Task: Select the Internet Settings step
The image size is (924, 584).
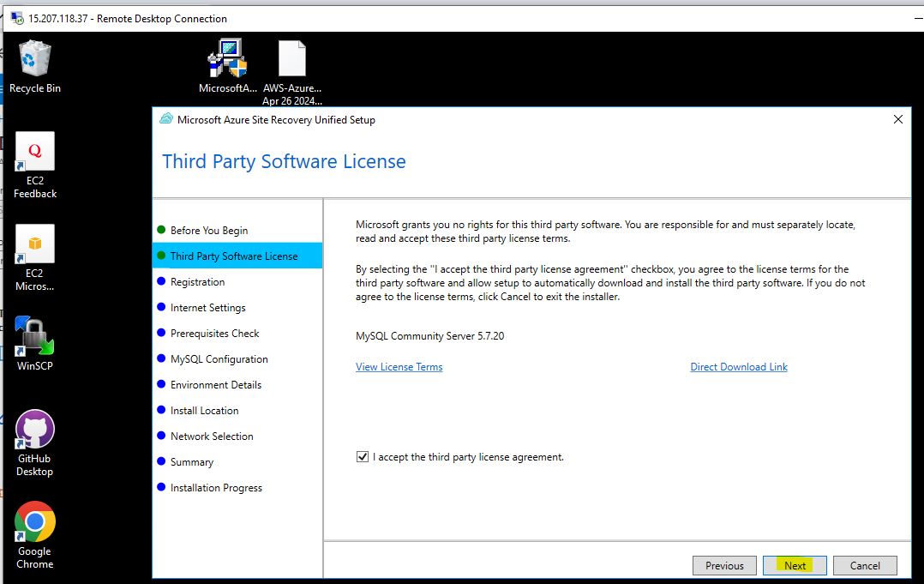Action: 207,307
